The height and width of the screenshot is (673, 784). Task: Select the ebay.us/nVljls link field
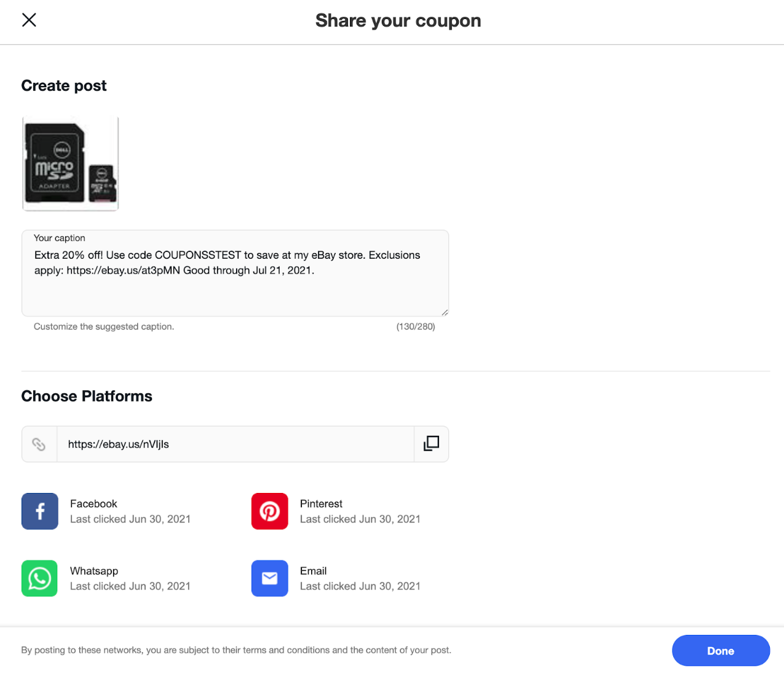click(x=236, y=444)
